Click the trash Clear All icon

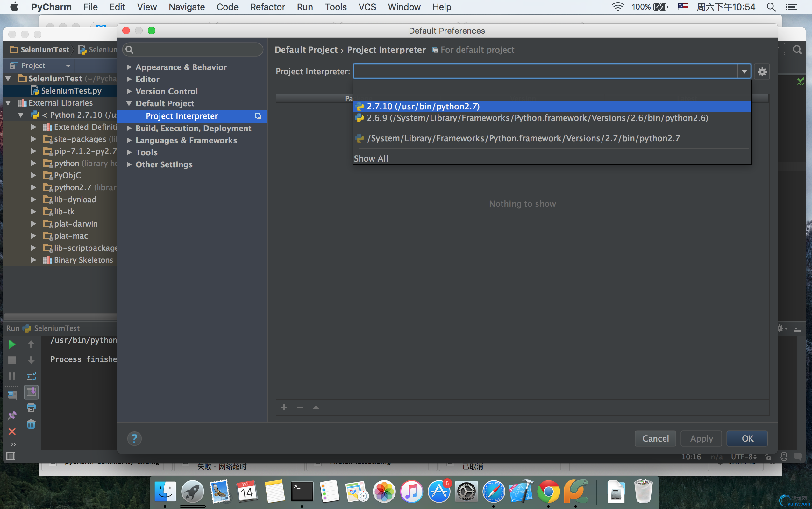31,424
